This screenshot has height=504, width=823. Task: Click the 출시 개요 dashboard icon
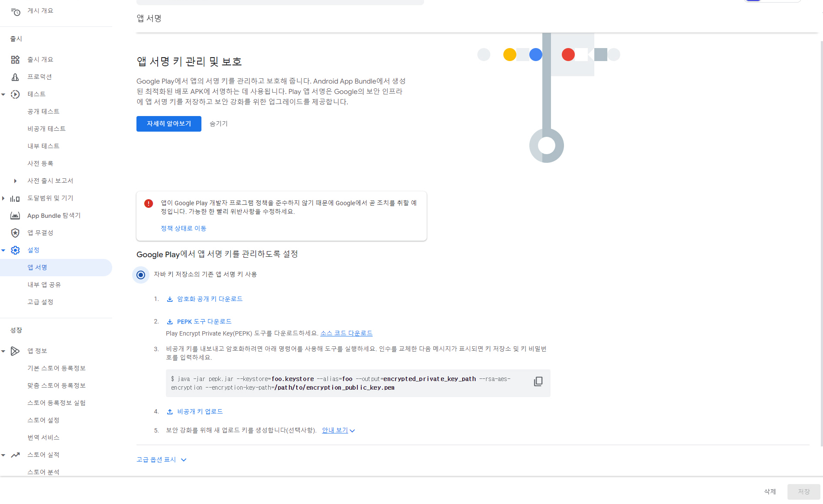(x=15, y=59)
